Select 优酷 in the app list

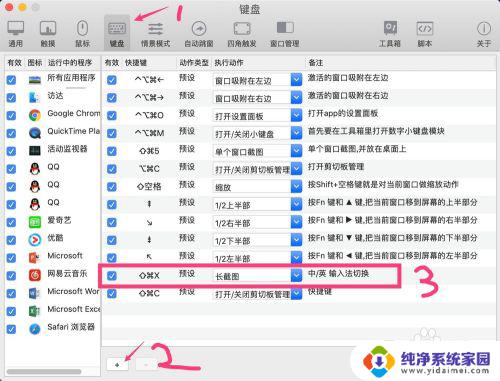pos(53,239)
